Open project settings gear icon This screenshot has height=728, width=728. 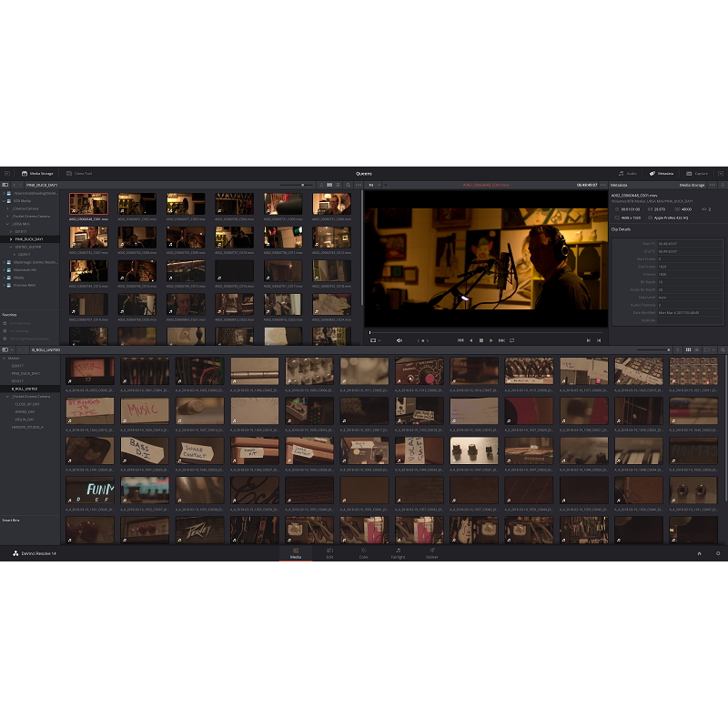pos(717,553)
